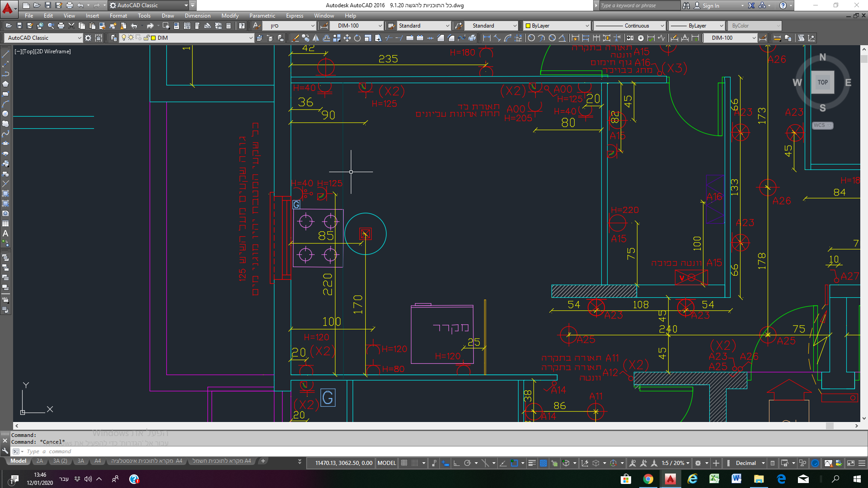Open Layer Properties Manager icon

point(113,38)
